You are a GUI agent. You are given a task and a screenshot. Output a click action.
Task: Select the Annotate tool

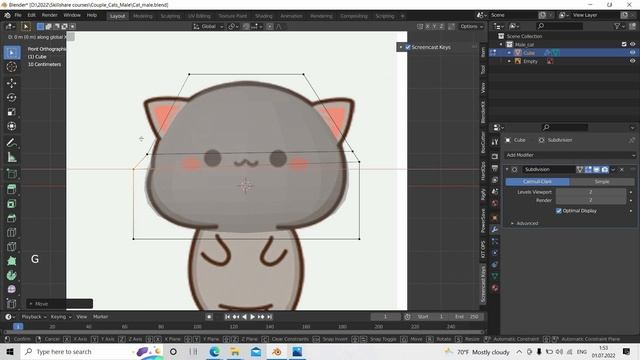11,142
